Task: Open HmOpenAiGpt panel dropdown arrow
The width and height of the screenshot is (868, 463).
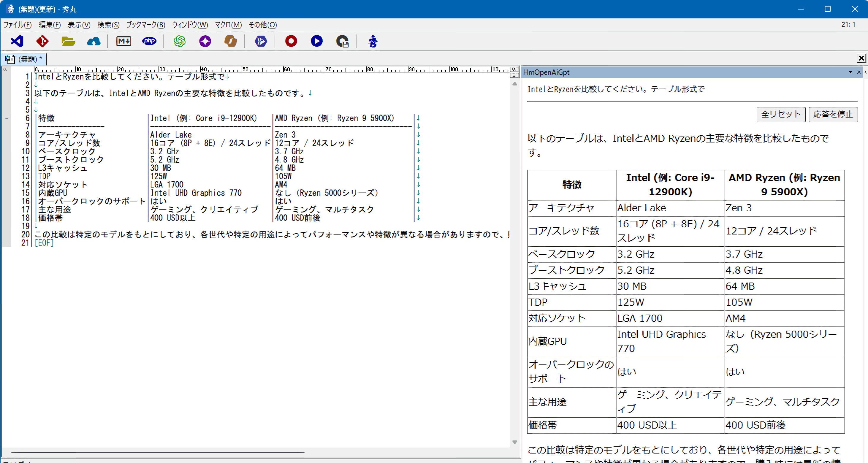Action: (x=850, y=72)
